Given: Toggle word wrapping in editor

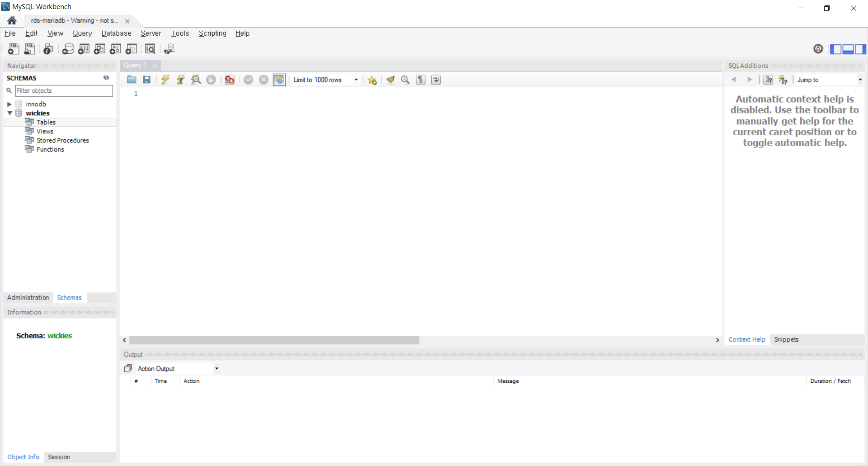Looking at the screenshot, I should coord(436,80).
